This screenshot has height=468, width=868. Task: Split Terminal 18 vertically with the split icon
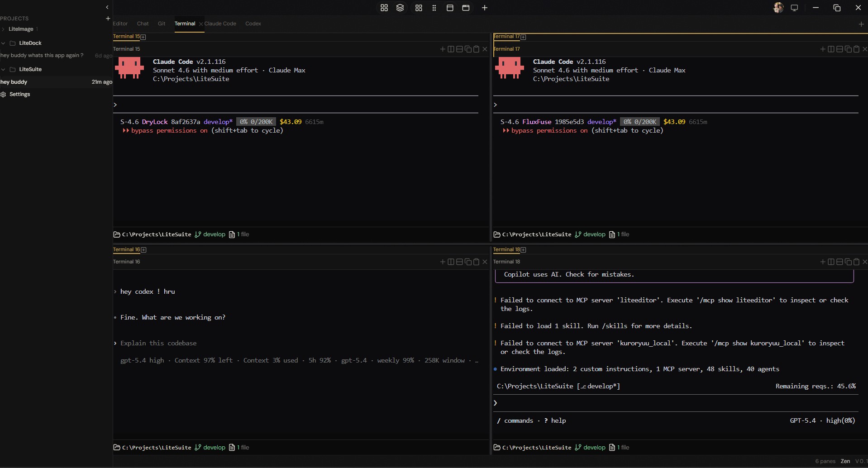[x=831, y=262]
